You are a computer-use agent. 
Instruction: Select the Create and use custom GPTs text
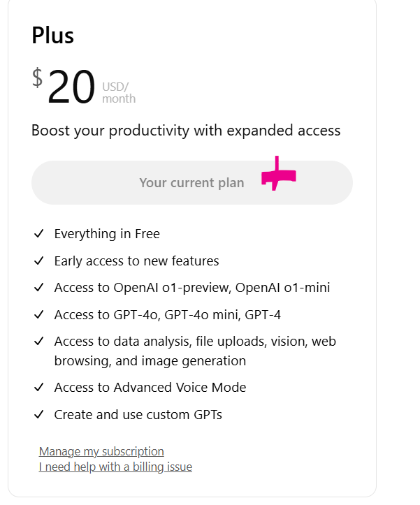[138, 415]
